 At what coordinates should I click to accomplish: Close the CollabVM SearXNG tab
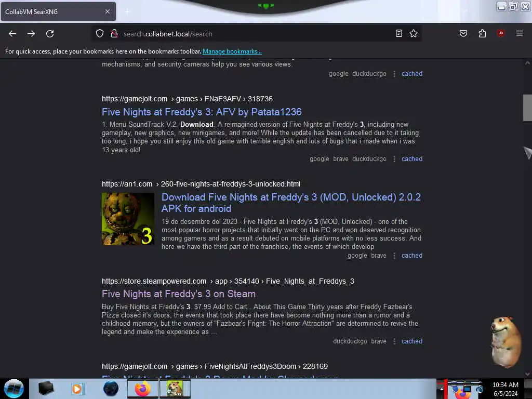(108, 11)
